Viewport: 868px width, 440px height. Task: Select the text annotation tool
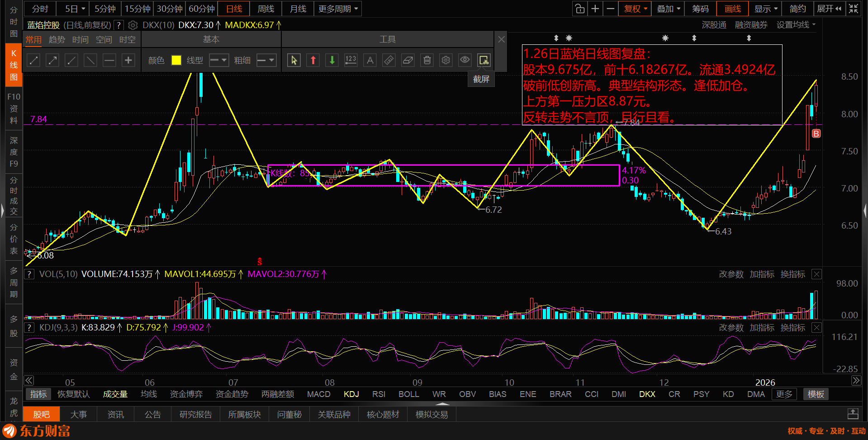(x=370, y=60)
